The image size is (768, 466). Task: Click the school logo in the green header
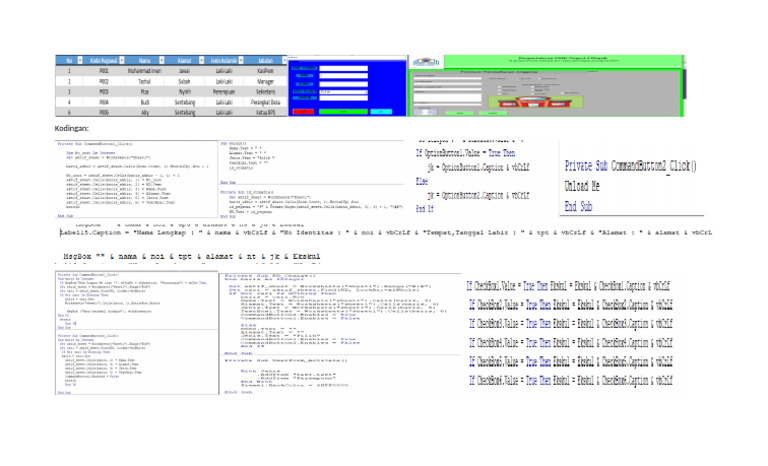point(426,62)
